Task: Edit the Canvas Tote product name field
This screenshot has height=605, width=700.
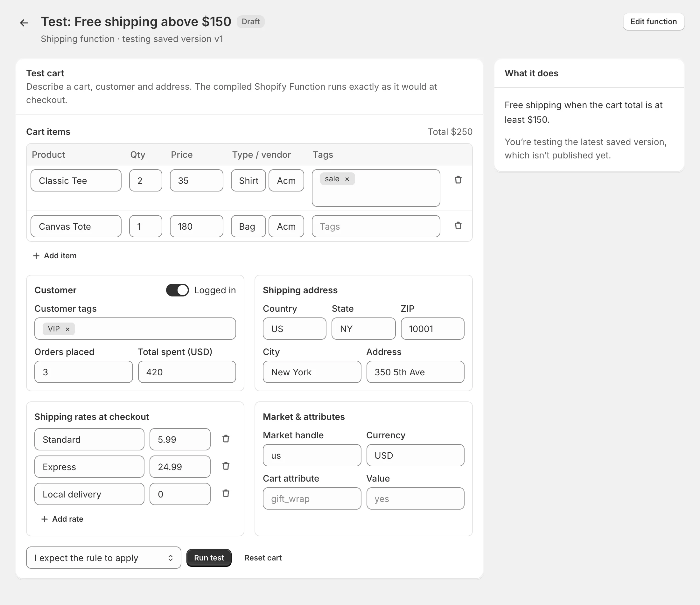Action: [76, 226]
